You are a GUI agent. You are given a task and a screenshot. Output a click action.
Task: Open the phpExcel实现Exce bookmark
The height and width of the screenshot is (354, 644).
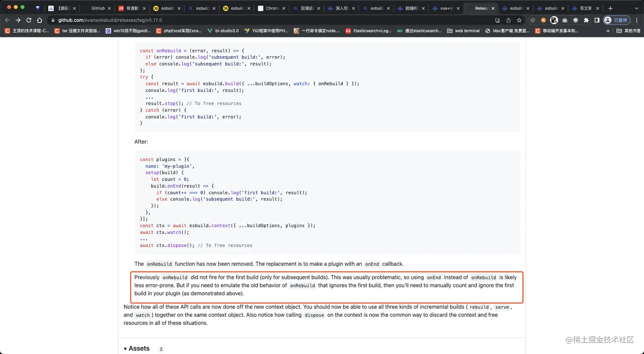coord(179,31)
